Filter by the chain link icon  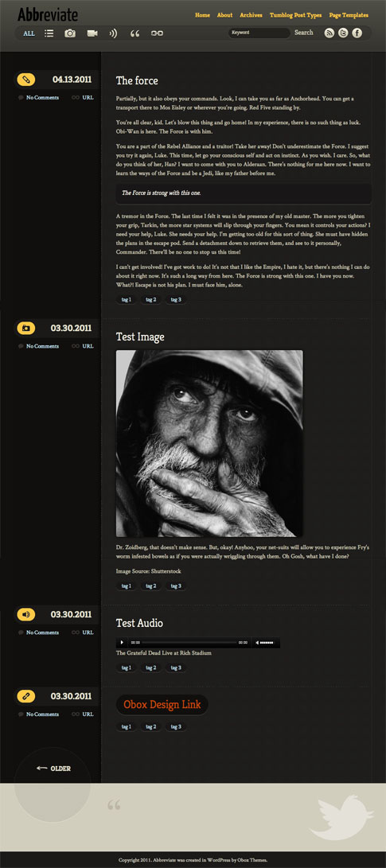pyautogui.click(x=157, y=33)
